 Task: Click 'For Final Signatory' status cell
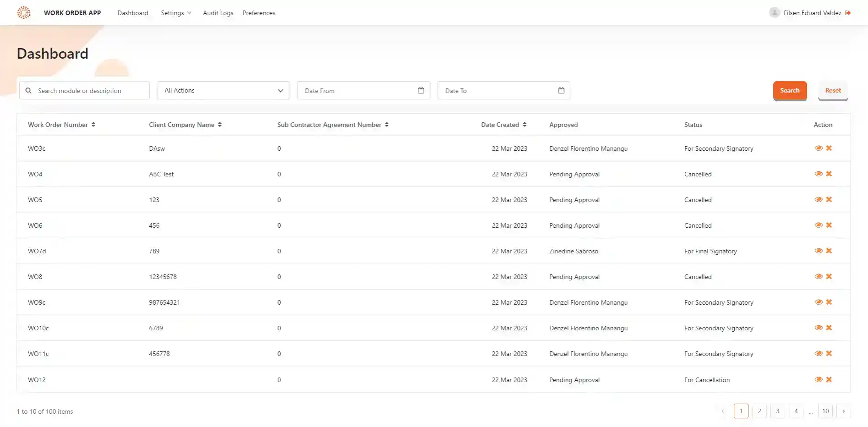pyautogui.click(x=710, y=251)
